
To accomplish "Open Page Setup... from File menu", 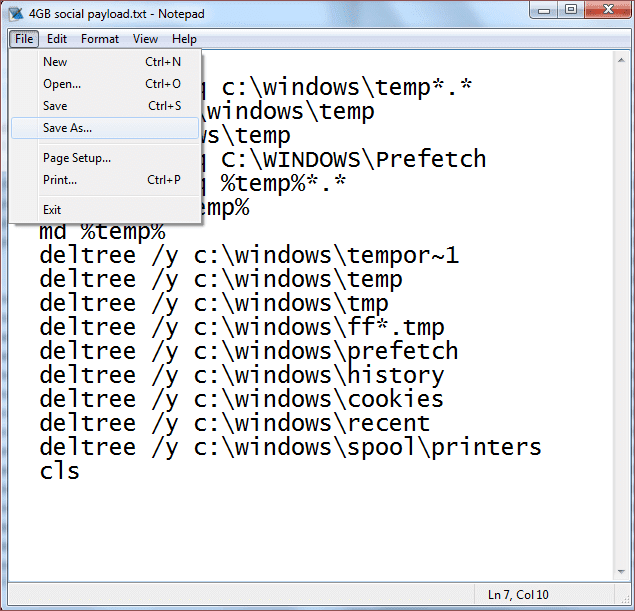I will (76, 158).
